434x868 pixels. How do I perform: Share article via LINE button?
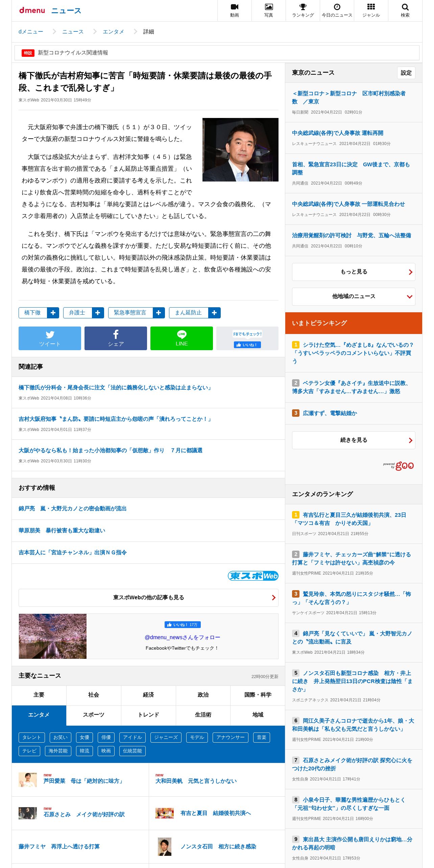tap(182, 338)
